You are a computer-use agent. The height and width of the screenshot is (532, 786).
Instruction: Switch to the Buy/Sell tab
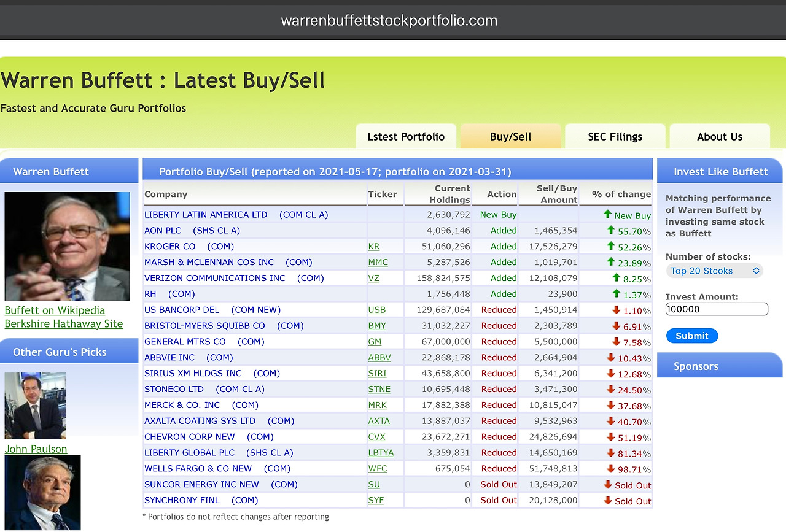[x=511, y=136]
